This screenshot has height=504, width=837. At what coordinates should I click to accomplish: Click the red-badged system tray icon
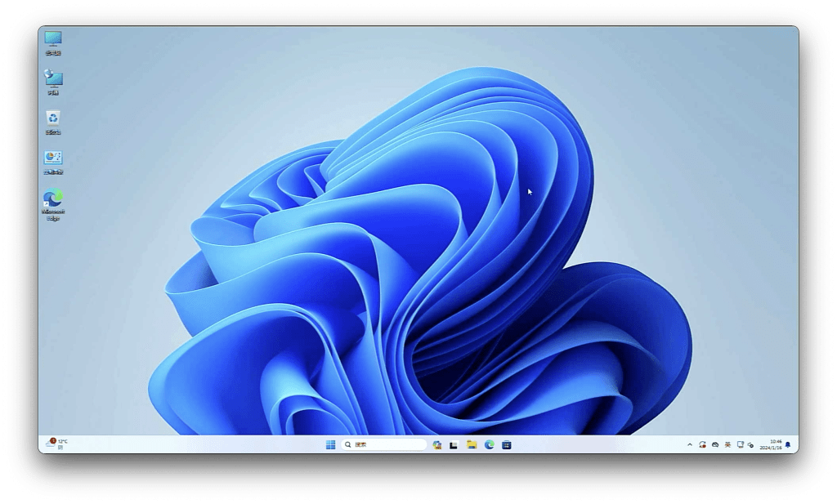tap(702, 444)
